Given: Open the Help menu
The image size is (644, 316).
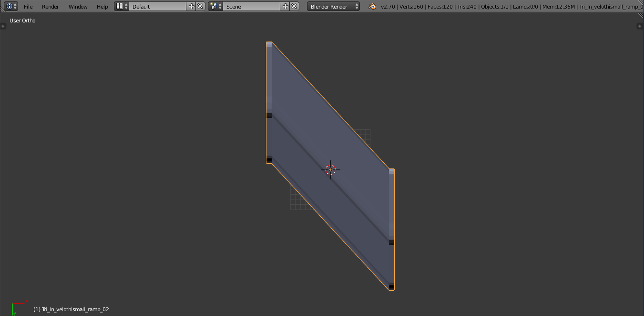Looking at the screenshot, I should click(x=102, y=7).
